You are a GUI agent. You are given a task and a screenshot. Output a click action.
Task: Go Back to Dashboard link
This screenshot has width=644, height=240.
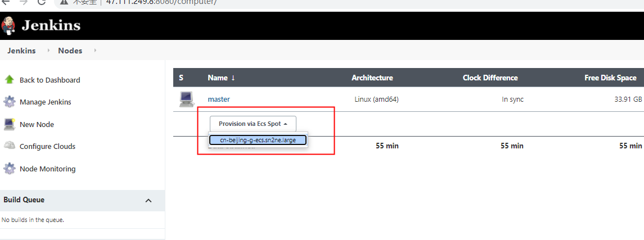[49, 80]
